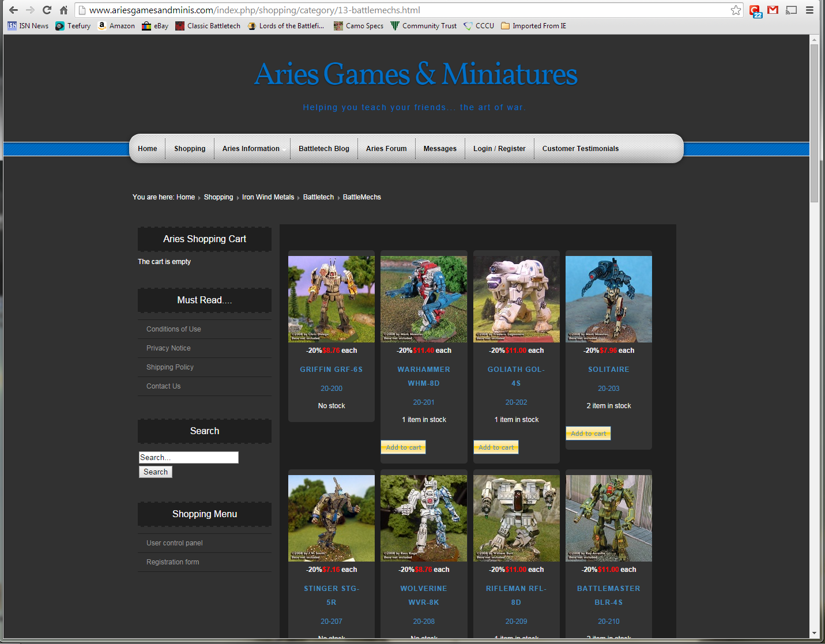Open the Login / Register menu item

499,149
